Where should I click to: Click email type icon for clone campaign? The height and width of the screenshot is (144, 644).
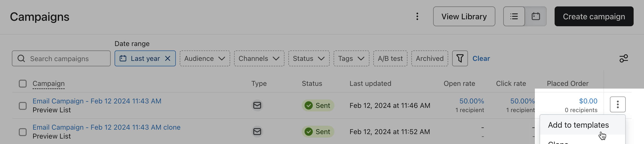pos(257,132)
